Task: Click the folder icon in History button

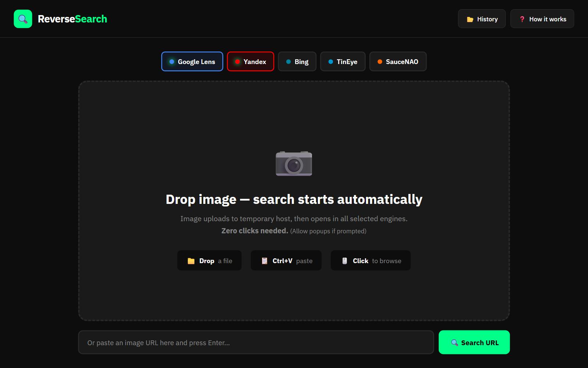Action: coord(470,19)
